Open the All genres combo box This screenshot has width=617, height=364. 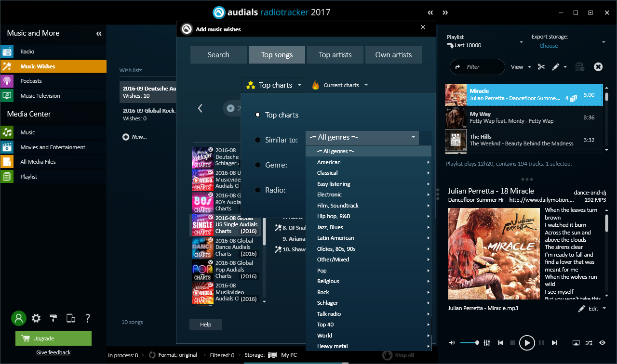coord(362,138)
